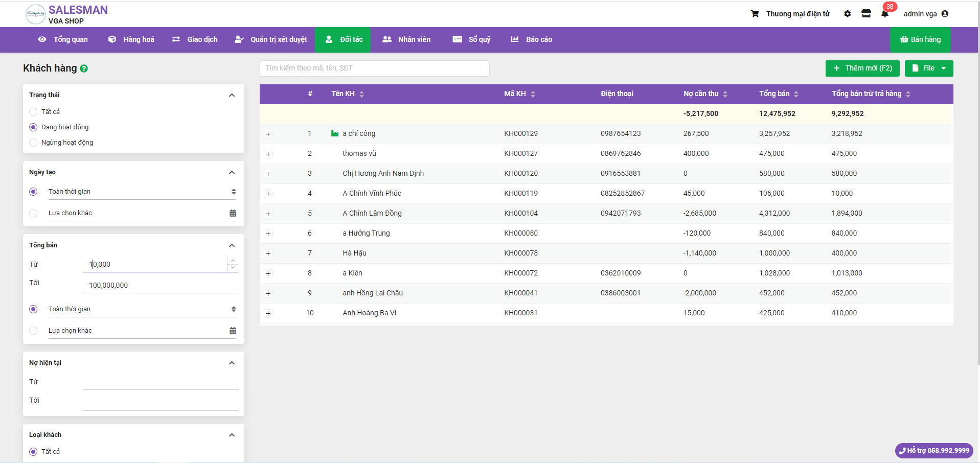Select Tất cả radio under Loại khách
Image resolution: width=980 pixels, height=463 pixels.
pyautogui.click(x=33, y=452)
